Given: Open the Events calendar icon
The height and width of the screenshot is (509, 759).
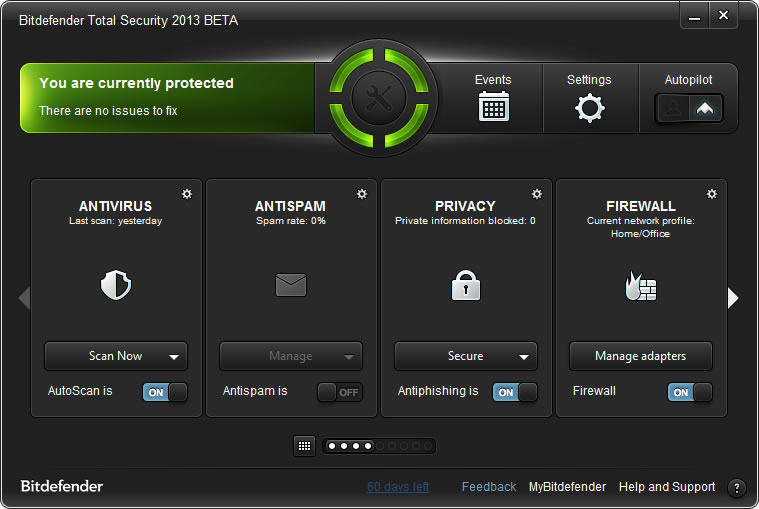Looking at the screenshot, I should click(x=493, y=106).
